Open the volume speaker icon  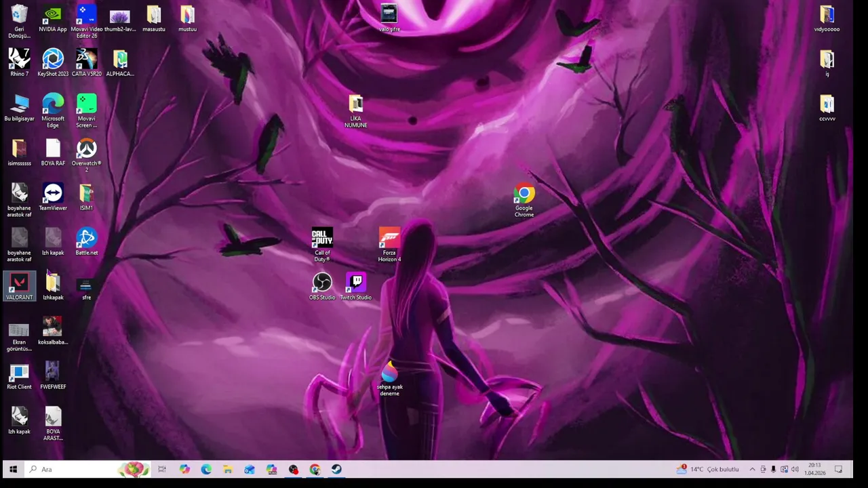pos(795,469)
